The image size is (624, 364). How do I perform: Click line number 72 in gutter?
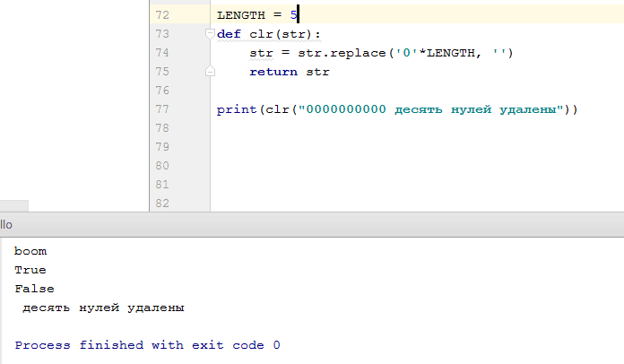pyautogui.click(x=162, y=15)
